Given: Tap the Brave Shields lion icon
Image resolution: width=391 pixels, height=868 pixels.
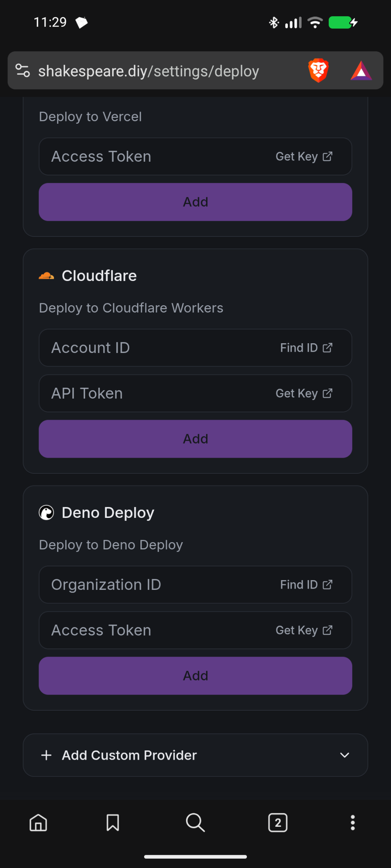Looking at the screenshot, I should click(318, 71).
